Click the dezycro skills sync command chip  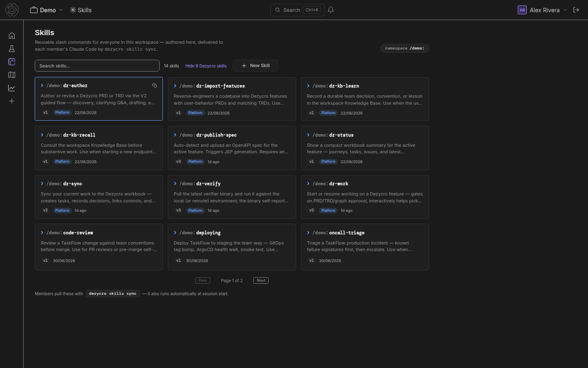tap(113, 294)
